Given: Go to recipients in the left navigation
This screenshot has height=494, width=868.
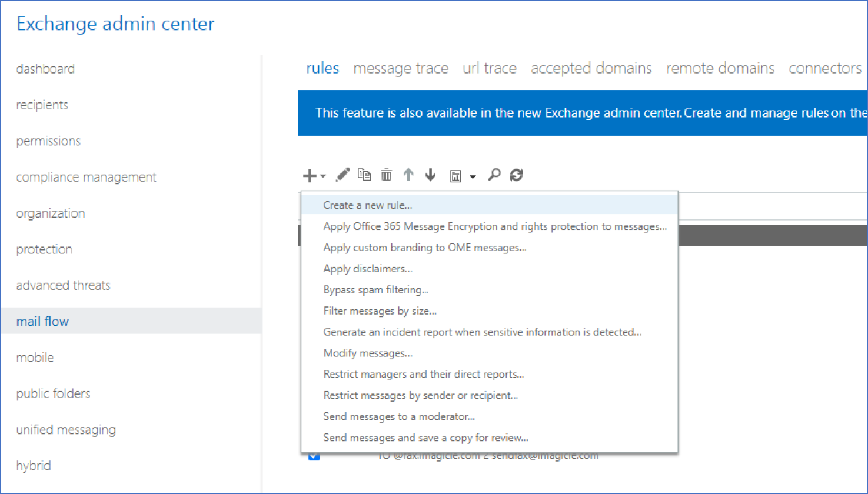Looking at the screenshot, I should click(42, 105).
